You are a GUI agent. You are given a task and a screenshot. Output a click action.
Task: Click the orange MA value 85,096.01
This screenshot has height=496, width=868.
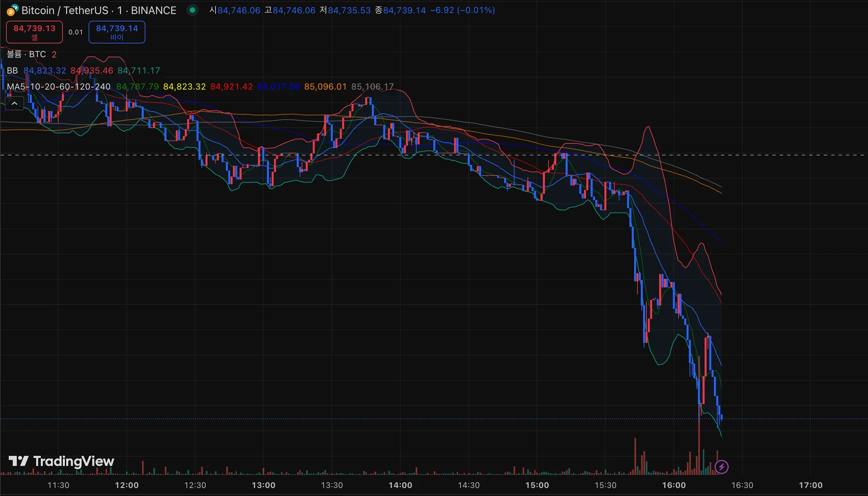(325, 86)
